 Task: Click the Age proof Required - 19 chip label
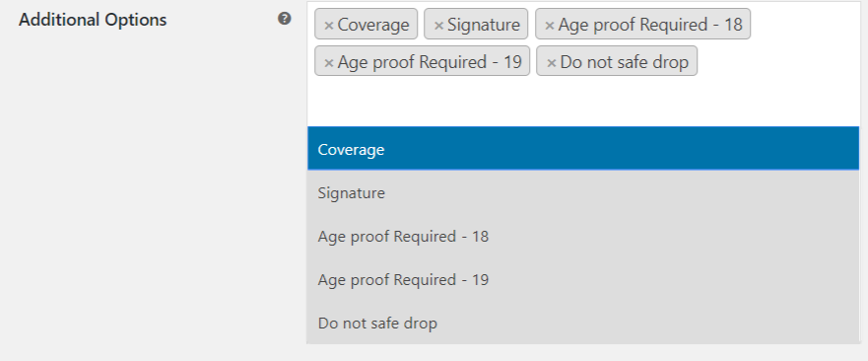(x=430, y=62)
